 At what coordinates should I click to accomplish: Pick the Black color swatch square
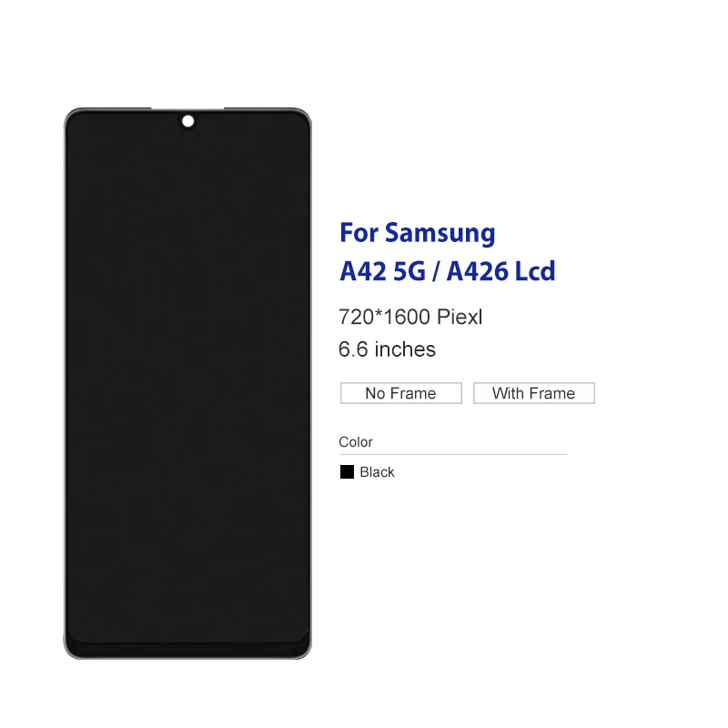347,472
